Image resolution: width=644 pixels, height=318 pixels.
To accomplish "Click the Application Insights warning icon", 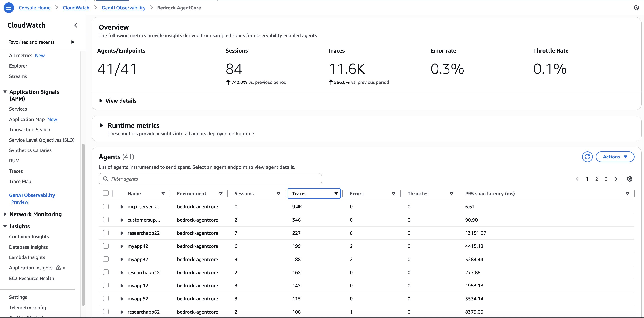I will tap(58, 267).
